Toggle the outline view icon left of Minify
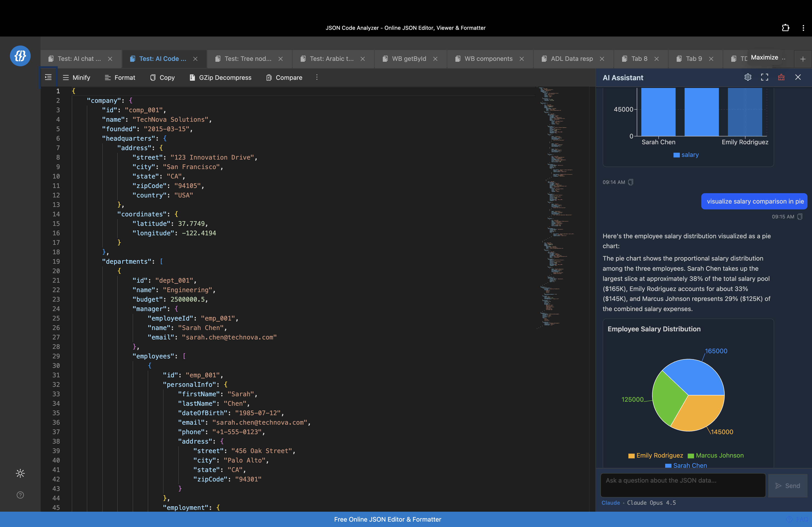This screenshot has height=527, width=812. pos(48,77)
